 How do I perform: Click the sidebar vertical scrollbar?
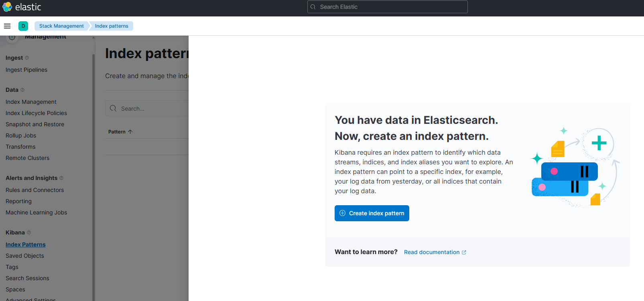click(x=93, y=176)
